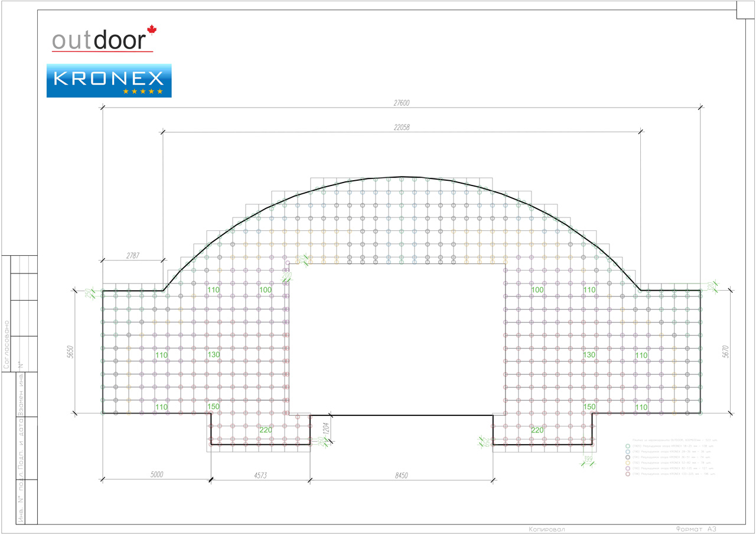
Task: Click the 2787 dimension label
Action: [133, 255]
